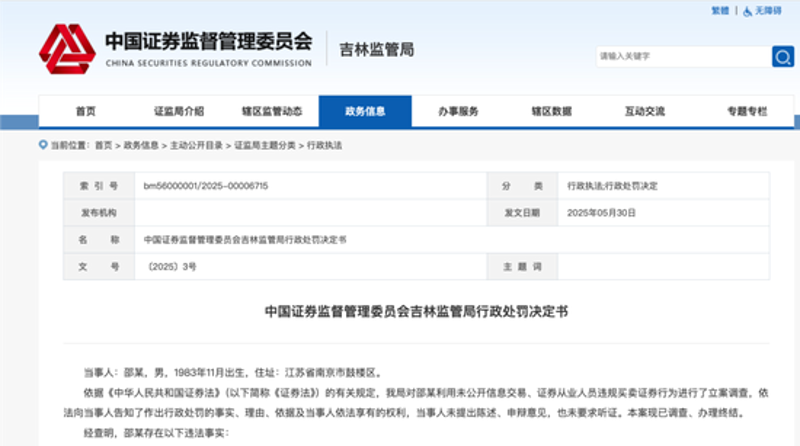
Task: Click the issue date 2025年05月30日
Action: click(x=601, y=213)
